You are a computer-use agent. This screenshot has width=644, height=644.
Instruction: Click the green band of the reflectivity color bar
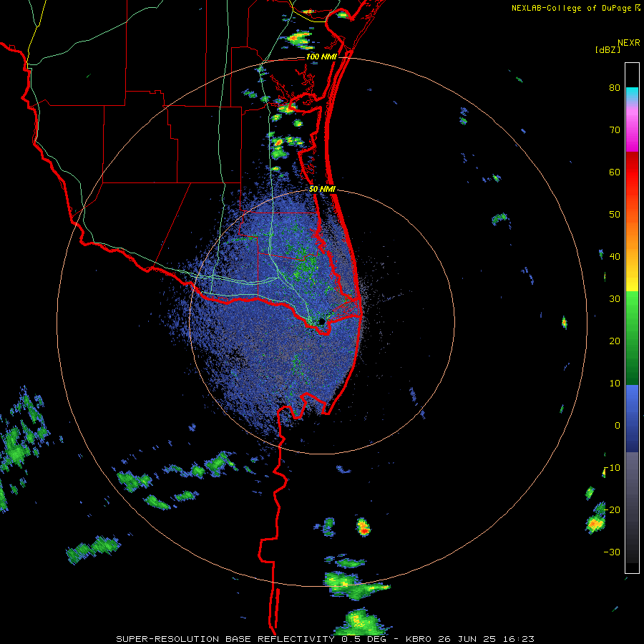click(x=632, y=338)
